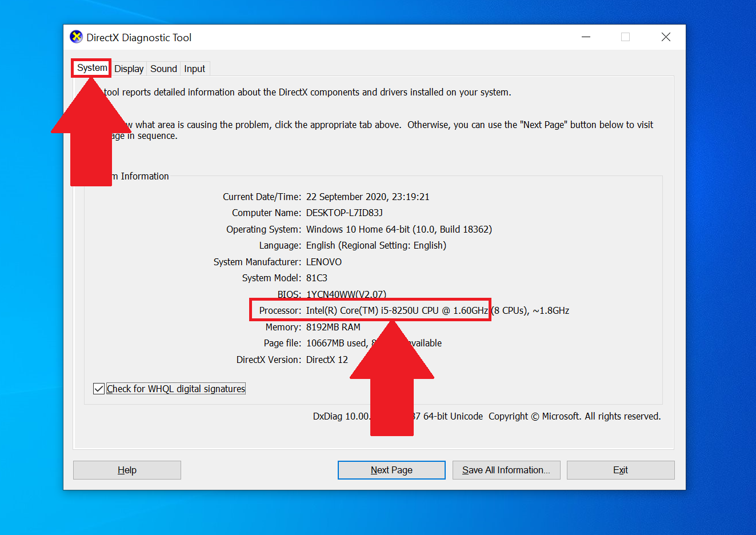Click the 8192MB RAM memory value
The image size is (756, 535).
(x=333, y=326)
